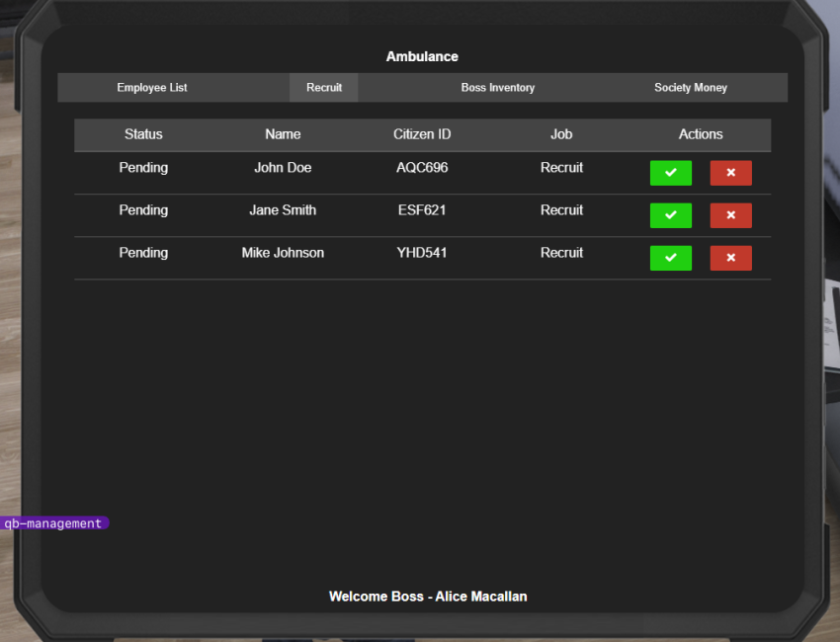Reject Mike Johnson's pending application
The height and width of the screenshot is (642, 840).
click(730, 258)
